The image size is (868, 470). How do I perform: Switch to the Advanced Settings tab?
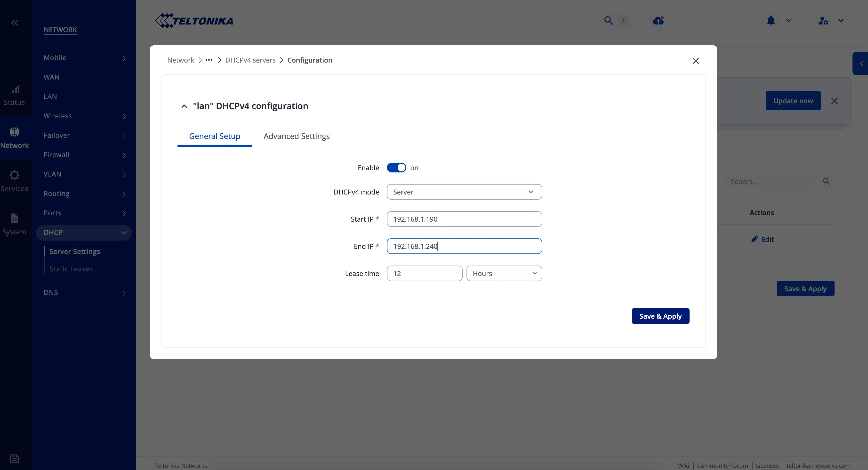pos(297,136)
